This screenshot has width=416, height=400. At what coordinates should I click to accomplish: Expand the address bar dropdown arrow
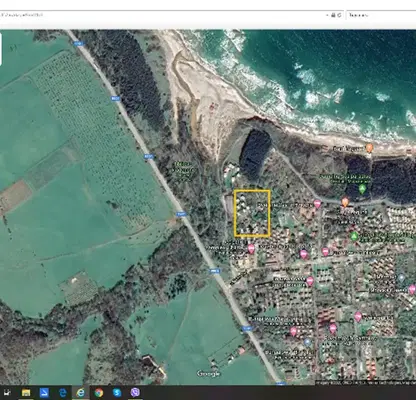[x=327, y=15]
